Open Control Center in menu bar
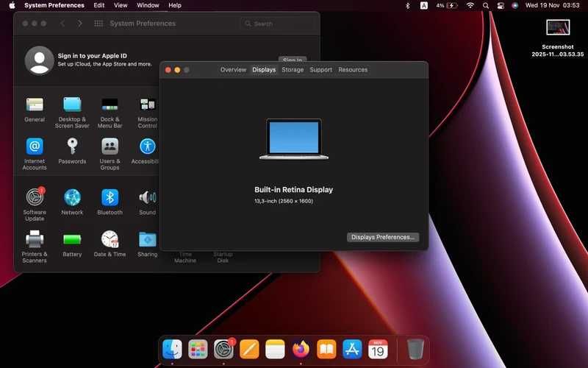Viewport: 588px width, 368px height. [501, 5]
